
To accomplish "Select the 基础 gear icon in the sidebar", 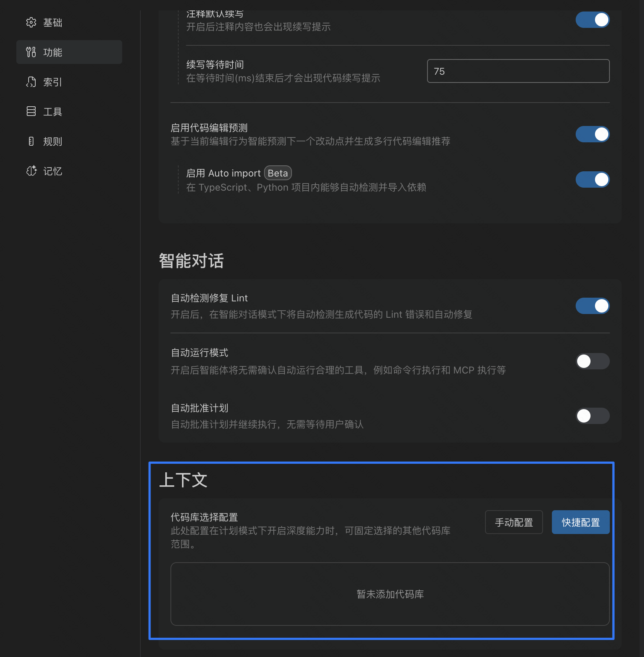I will pyautogui.click(x=31, y=22).
